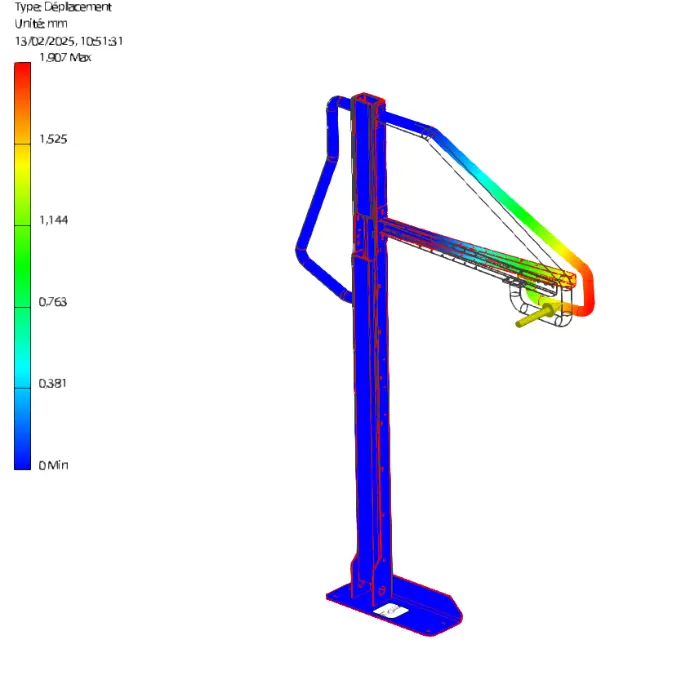Click the 'Unité: mm' label
690x680 pixels.
coord(41,23)
